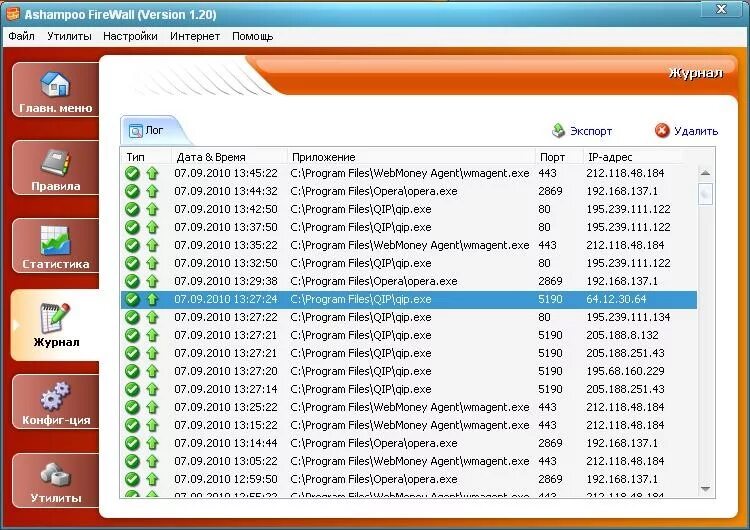
Task: Sort by the Тип column header
Action: click(x=146, y=157)
